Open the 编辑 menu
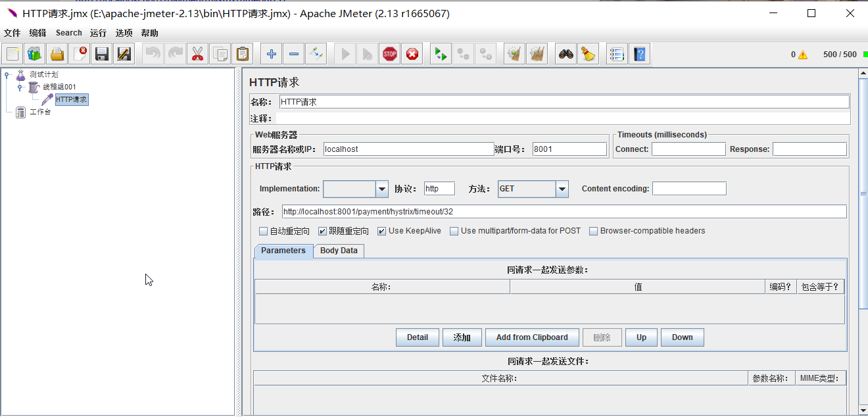Image resolution: width=868 pixels, height=417 pixels. coord(37,33)
